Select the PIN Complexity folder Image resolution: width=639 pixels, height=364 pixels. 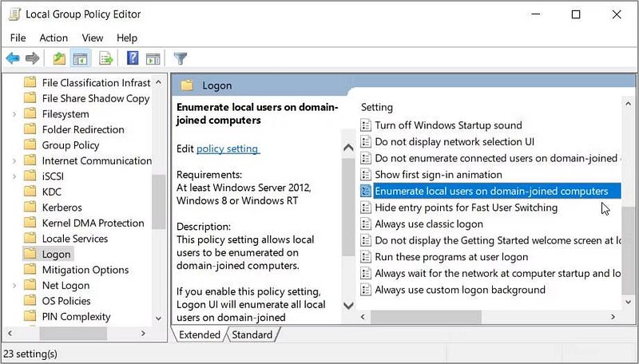click(76, 316)
